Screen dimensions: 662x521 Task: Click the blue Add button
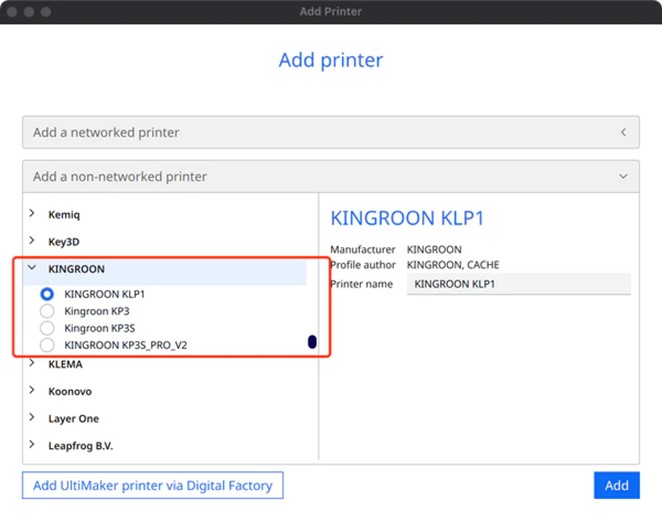point(616,485)
